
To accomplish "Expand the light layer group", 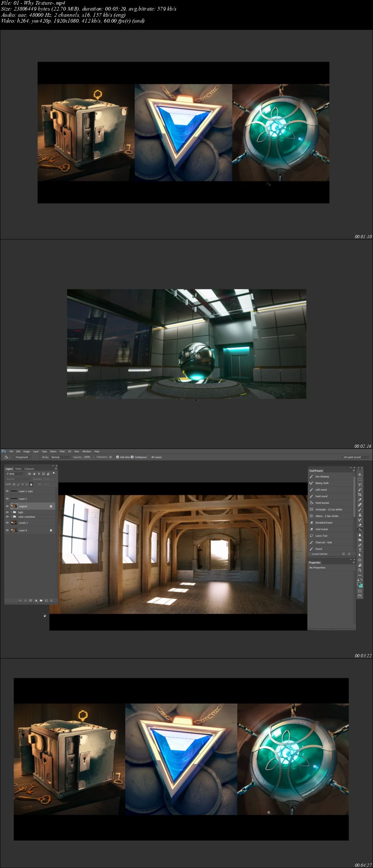I will pos(11,512).
